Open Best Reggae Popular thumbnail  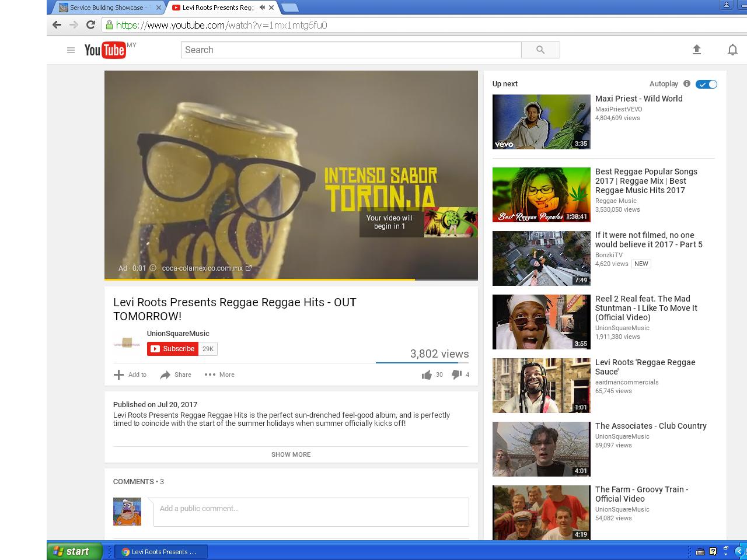pyautogui.click(x=542, y=195)
